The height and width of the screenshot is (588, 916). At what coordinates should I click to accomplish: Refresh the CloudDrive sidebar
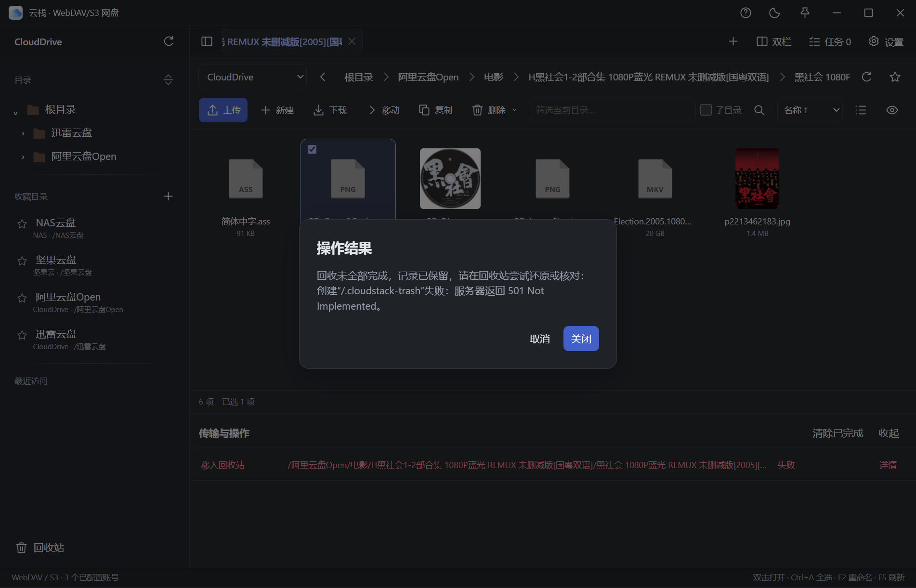pos(169,41)
